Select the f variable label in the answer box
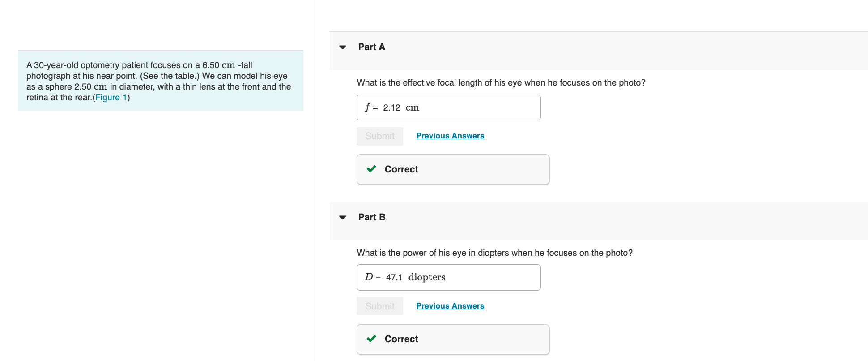This screenshot has width=868, height=361. [x=367, y=107]
